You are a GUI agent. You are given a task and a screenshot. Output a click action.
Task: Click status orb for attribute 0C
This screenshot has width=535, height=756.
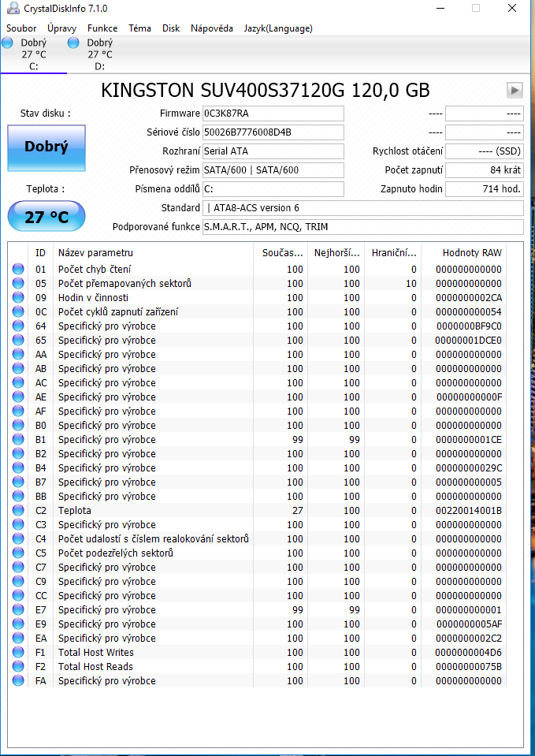18,311
